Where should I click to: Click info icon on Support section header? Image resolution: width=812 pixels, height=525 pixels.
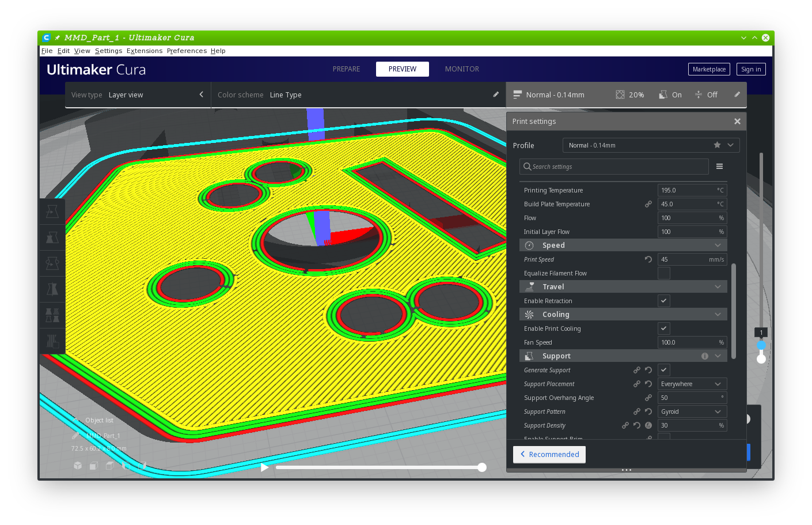[705, 356]
